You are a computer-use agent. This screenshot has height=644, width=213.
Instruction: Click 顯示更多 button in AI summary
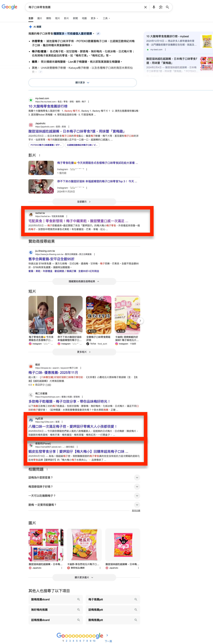pos(83,83)
